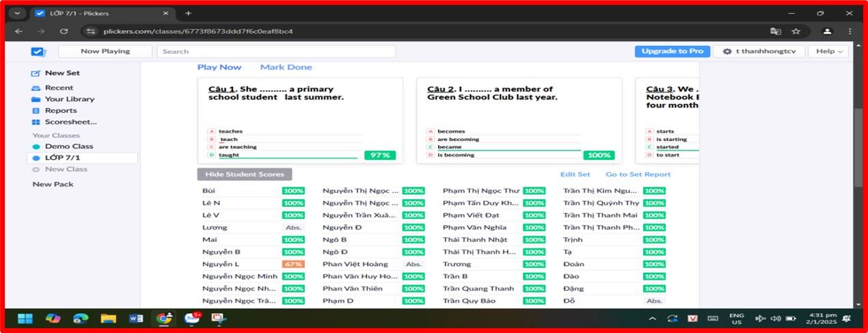Click the Search input field
Screen dimensions: 868x333
pyautogui.click(x=276, y=51)
